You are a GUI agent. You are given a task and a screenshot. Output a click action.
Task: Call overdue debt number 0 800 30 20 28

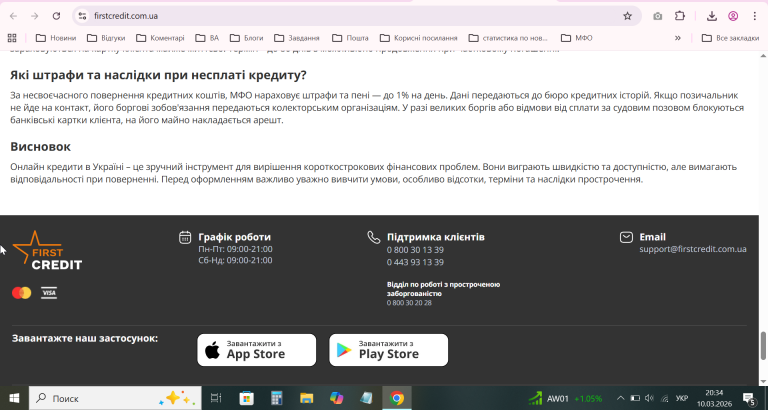pyautogui.click(x=409, y=303)
